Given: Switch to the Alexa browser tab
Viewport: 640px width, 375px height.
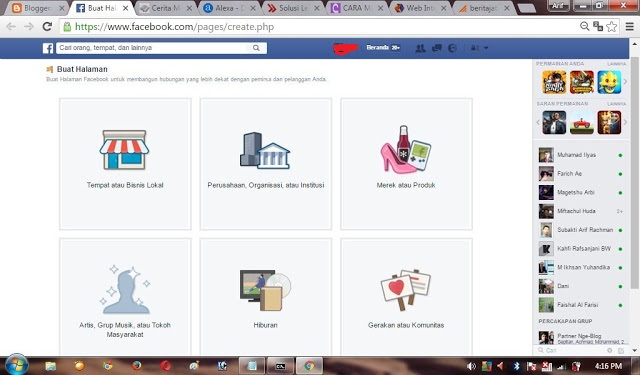Looking at the screenshot, I should point(229,8).
